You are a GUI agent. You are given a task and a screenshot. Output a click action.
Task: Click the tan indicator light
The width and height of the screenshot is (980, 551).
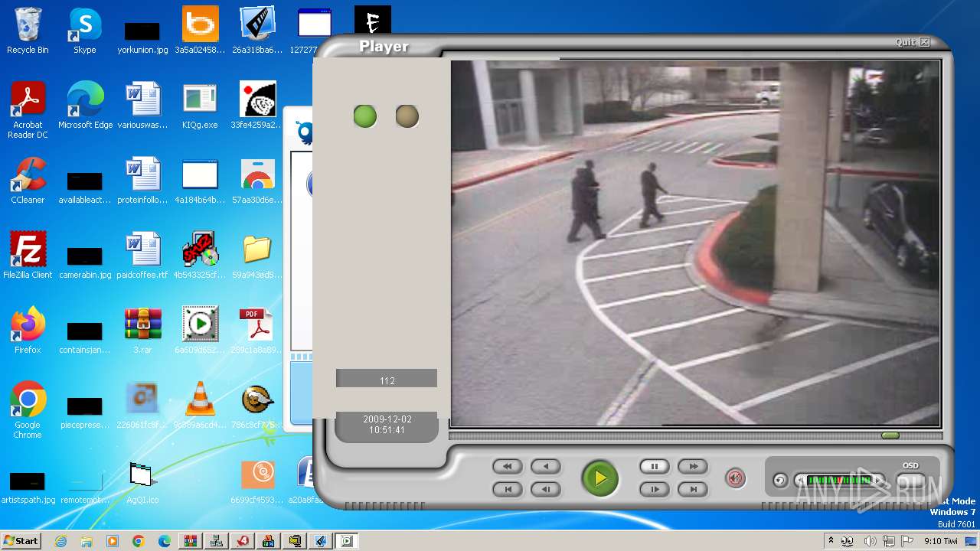[407, 116]
